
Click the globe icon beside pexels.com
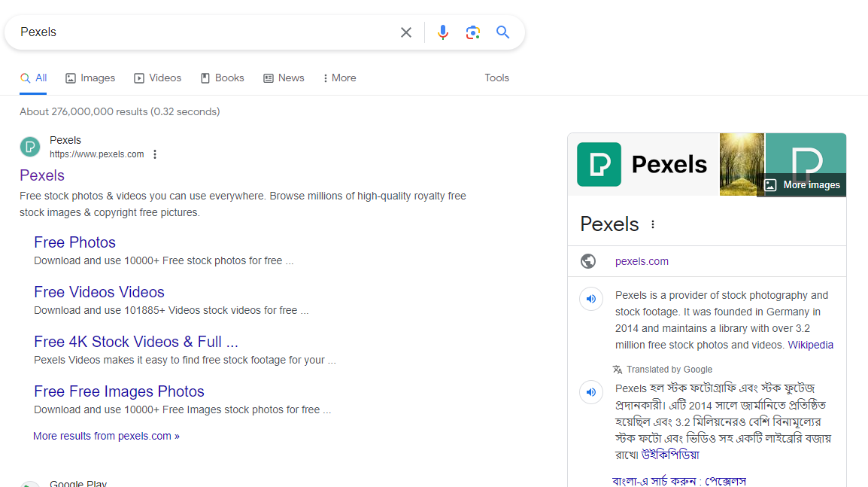point(587,260)
